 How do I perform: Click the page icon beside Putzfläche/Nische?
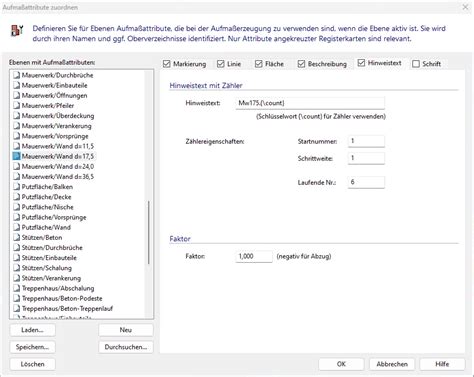click(x=16, y=207)
